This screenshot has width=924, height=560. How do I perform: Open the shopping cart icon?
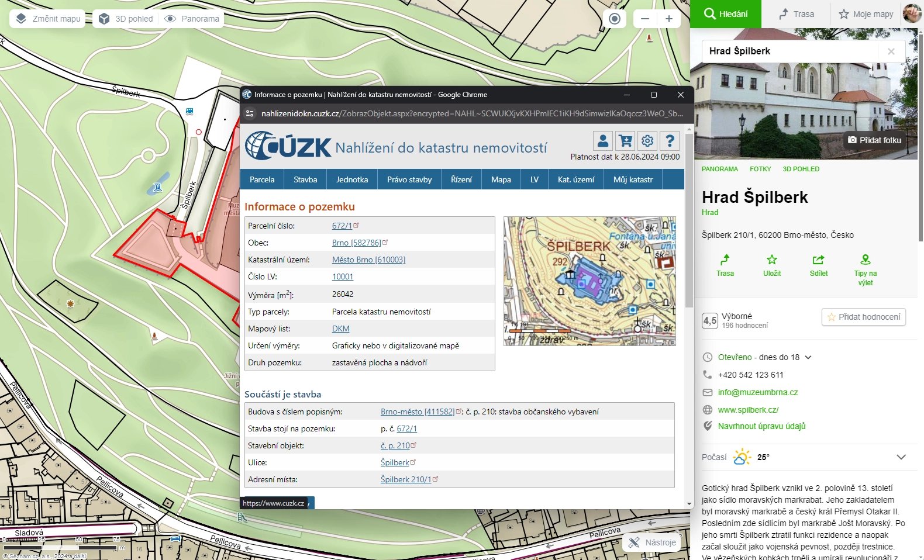[x=625, y=141]
